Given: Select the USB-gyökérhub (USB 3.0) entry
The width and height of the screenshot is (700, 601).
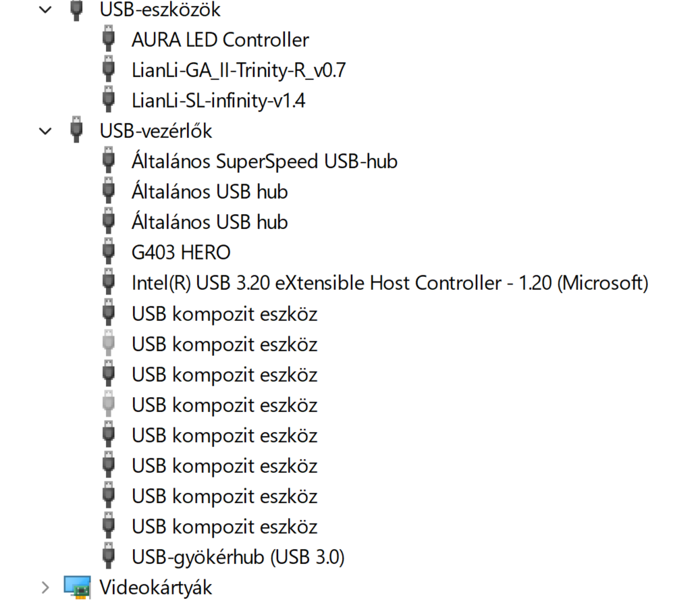Looking at the screenshot, I should tap(238, 557).
